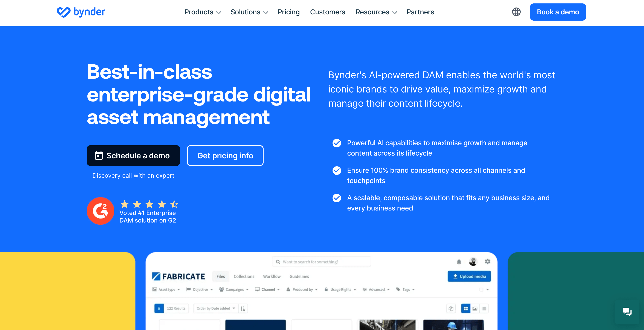Click the selected count badge showing 0

click(159, 309)
